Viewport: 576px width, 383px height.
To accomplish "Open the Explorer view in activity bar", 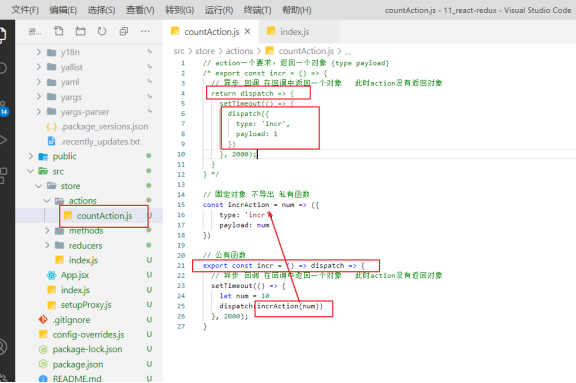I will point(3,36).
